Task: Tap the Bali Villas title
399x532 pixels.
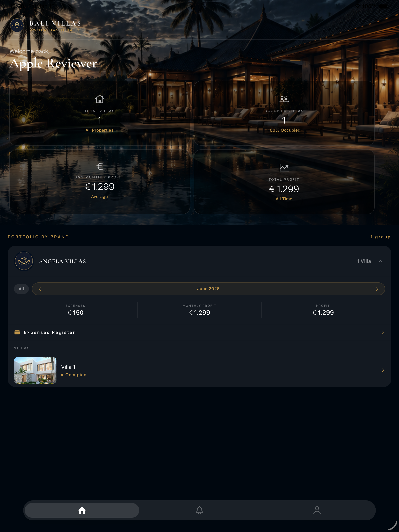Action: (x=55, y=23)
